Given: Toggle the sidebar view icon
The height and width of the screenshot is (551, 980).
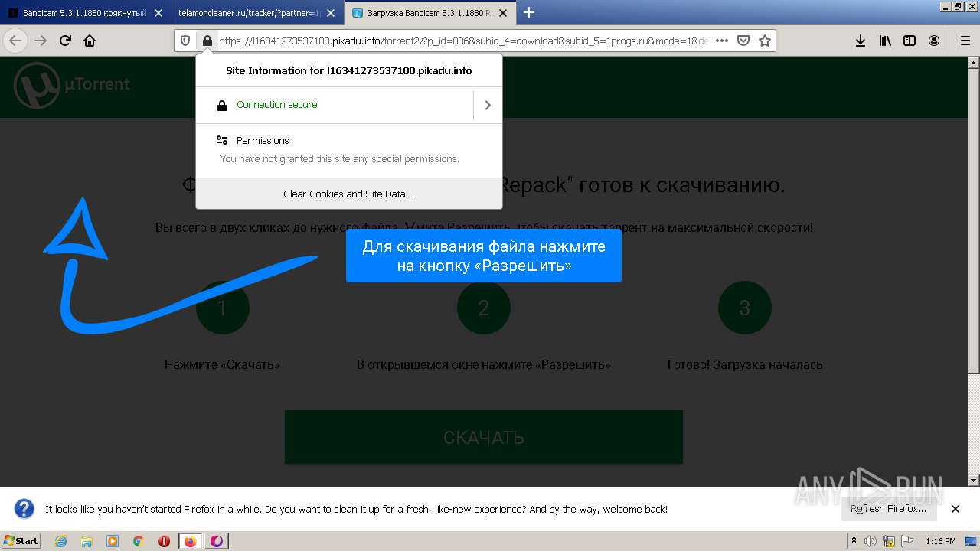Looking at the screenshot, I should tap(910, 41).
